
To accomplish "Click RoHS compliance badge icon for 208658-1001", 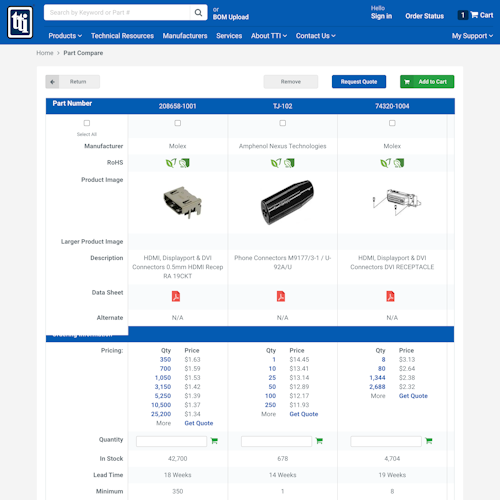I will pyautogui.click(x=184, y=163).
